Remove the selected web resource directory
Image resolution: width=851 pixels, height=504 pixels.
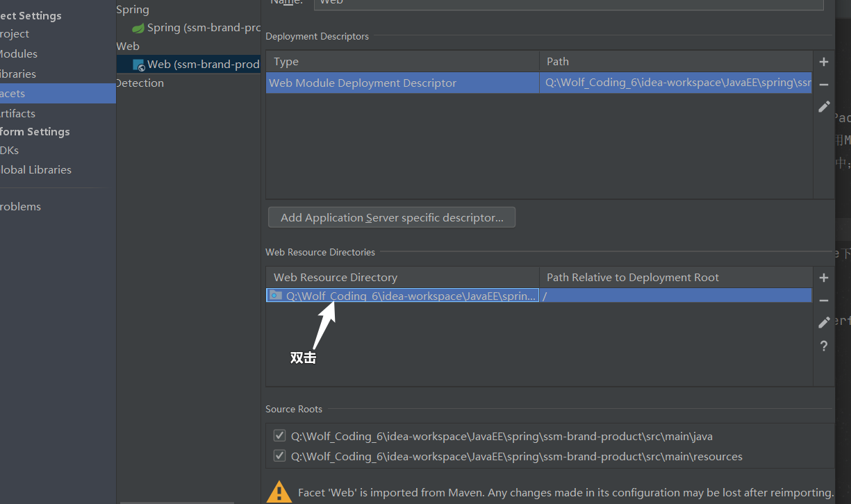click(824, 301)
